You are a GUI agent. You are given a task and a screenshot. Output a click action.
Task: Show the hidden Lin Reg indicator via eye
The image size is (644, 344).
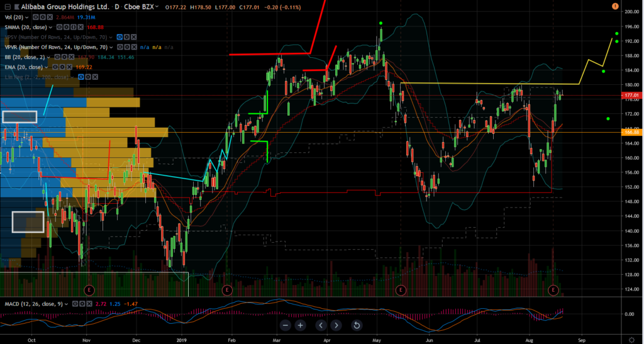[x=81, y=77]
